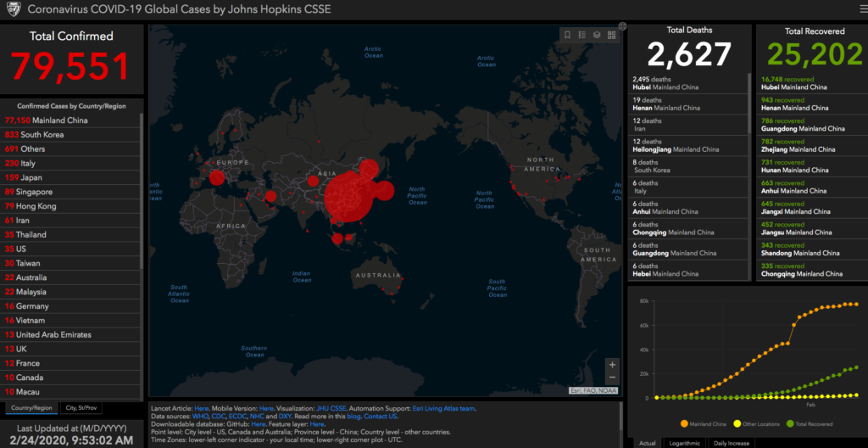Select the Logarithmic chart tab
The image size is (868, 448).
point(685,443)
